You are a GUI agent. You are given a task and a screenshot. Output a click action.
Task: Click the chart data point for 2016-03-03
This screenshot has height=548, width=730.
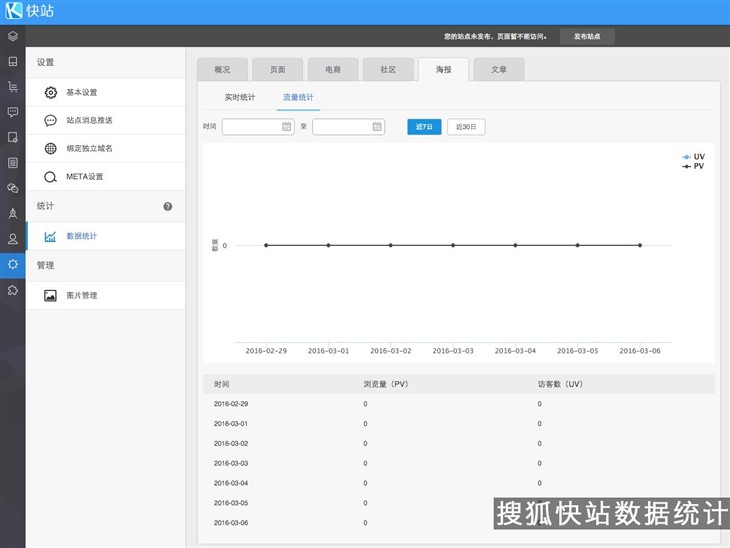(453, 245)
